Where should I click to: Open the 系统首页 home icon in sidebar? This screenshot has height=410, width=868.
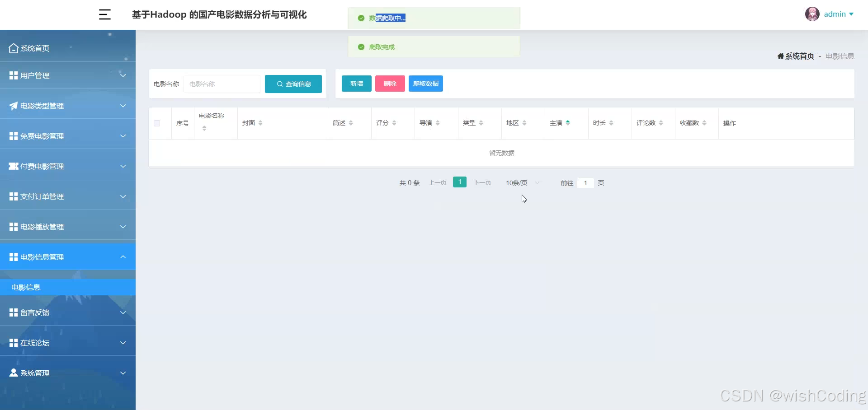(13, 48)
